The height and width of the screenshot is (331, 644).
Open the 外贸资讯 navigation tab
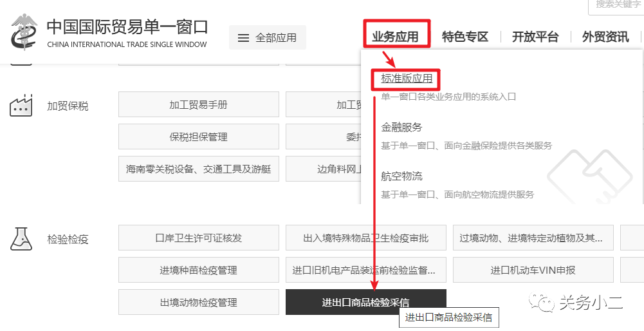[x=605, y=37]
